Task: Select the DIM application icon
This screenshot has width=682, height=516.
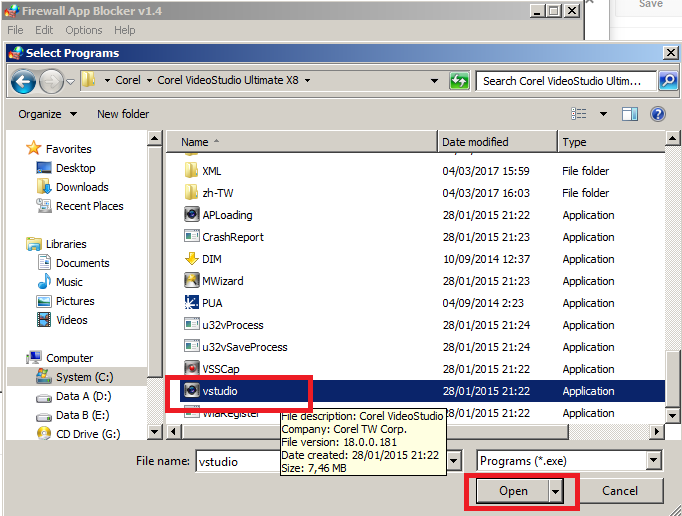Action: 191,259
